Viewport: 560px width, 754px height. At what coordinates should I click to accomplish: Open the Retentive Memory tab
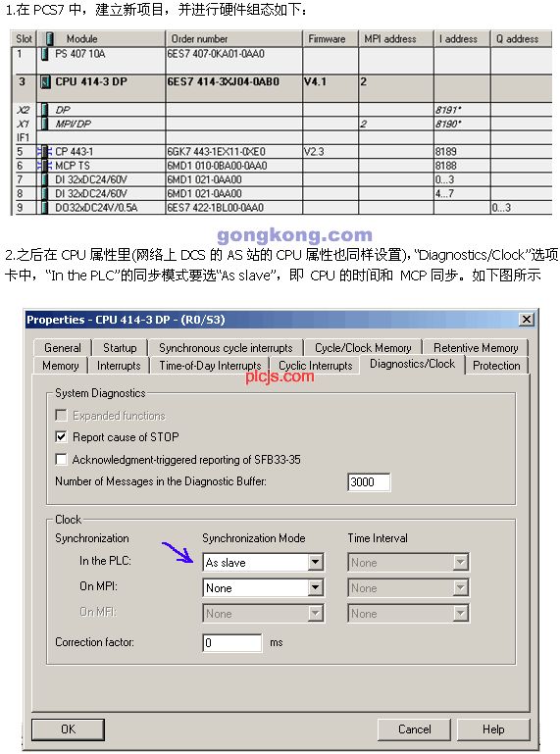(476, 348)
